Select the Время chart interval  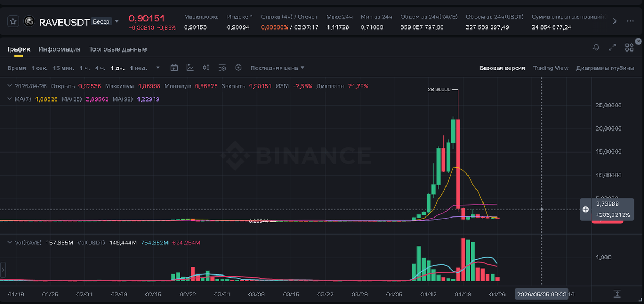pyautogui.click(x=17, y=68)
